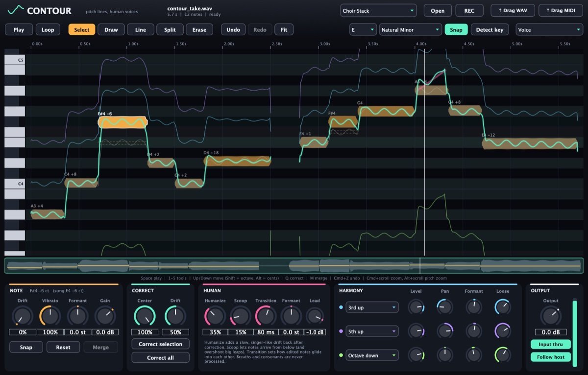The height and width of the screenshot is (375, 588).
Task: Click the Vibrato knob
Action: (x=50, y=316)
